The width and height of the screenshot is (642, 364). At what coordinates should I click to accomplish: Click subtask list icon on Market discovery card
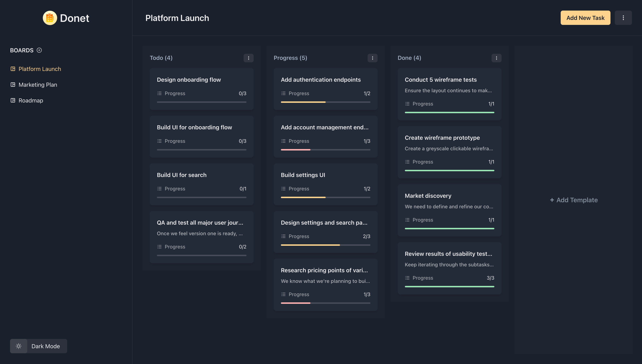(x=407, y=220)
